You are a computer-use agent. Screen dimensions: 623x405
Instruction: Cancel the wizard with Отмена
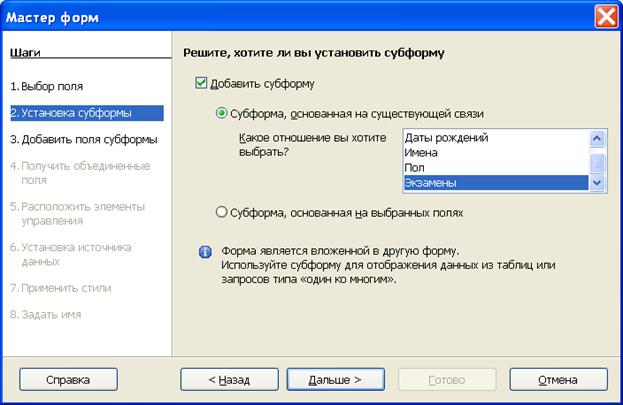[558, 380]
